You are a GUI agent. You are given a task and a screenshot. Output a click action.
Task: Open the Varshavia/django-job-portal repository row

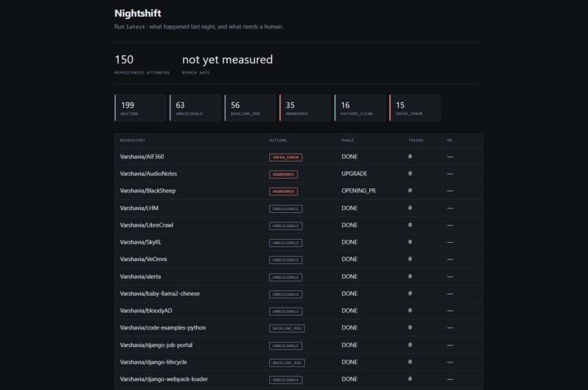(298, 345)
